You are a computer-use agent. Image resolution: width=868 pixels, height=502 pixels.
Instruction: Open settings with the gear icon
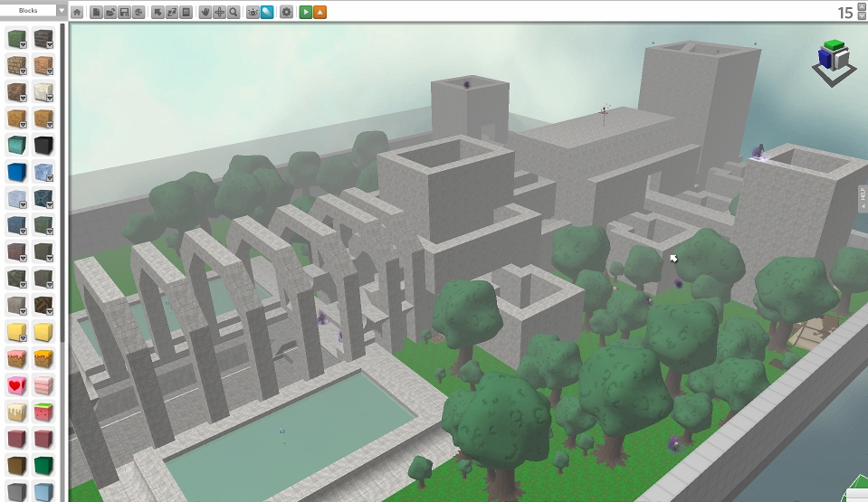coord(287,13)
